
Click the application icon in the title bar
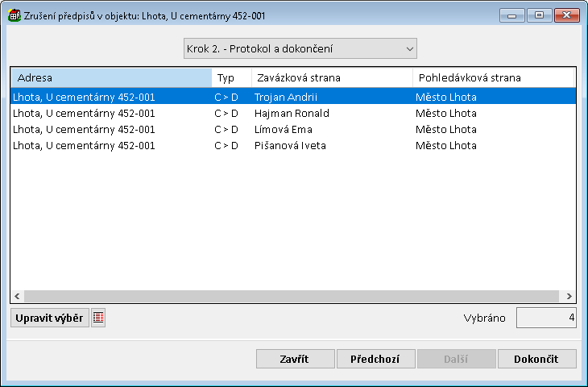[14, 15]
